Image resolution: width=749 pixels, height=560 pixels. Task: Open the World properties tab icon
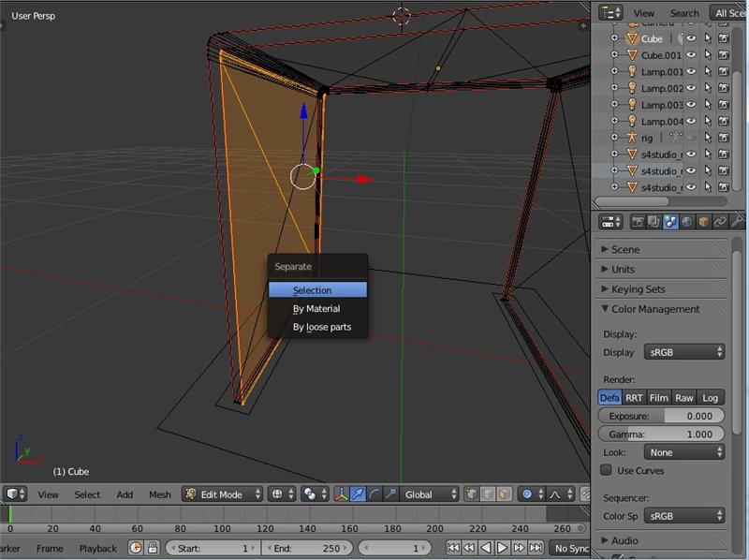tap(686, 222)
